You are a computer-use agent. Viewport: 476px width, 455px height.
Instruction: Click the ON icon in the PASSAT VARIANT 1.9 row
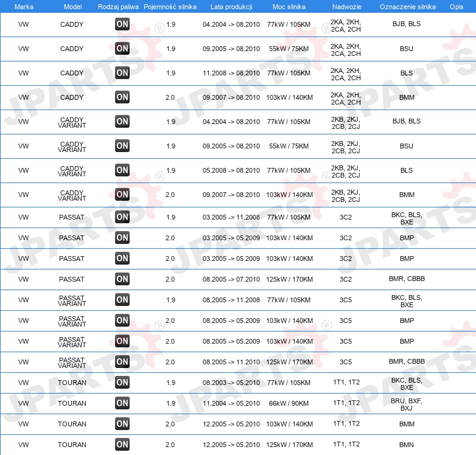(x=122, y=300)
